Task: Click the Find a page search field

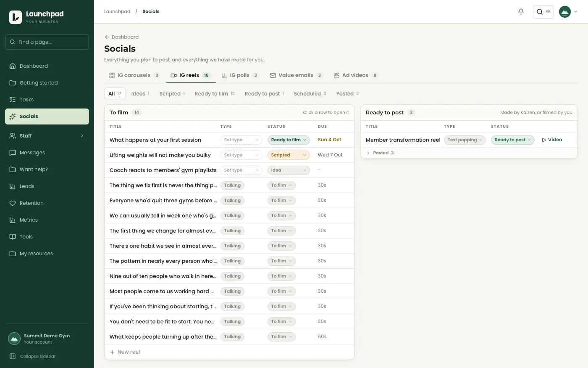Action: coord(47,42)
